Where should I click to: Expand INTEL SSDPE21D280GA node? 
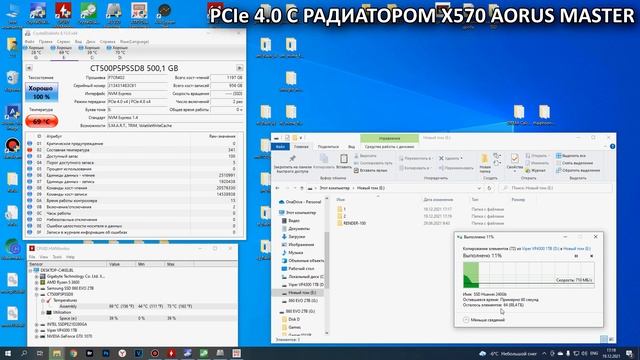[x=37, y=324]
